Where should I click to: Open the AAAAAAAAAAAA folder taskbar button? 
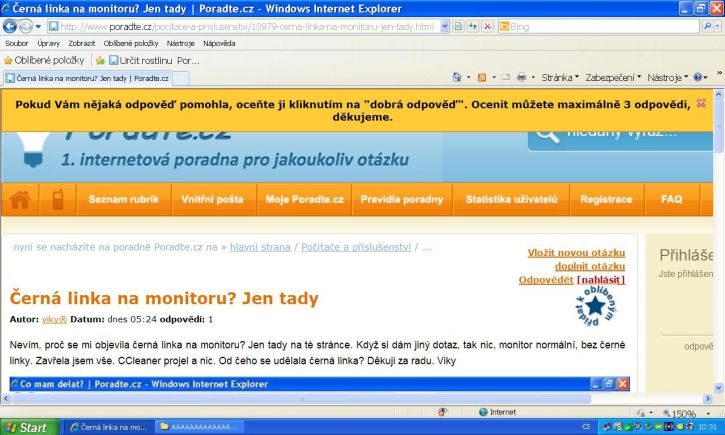click(199, 427)
